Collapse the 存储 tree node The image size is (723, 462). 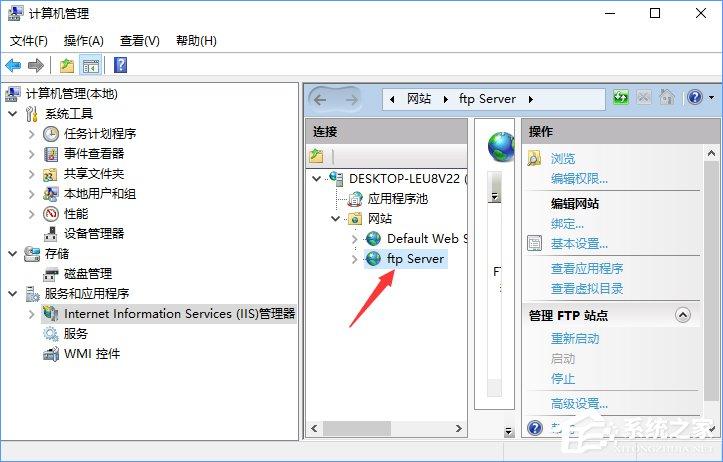pos(13,254)
